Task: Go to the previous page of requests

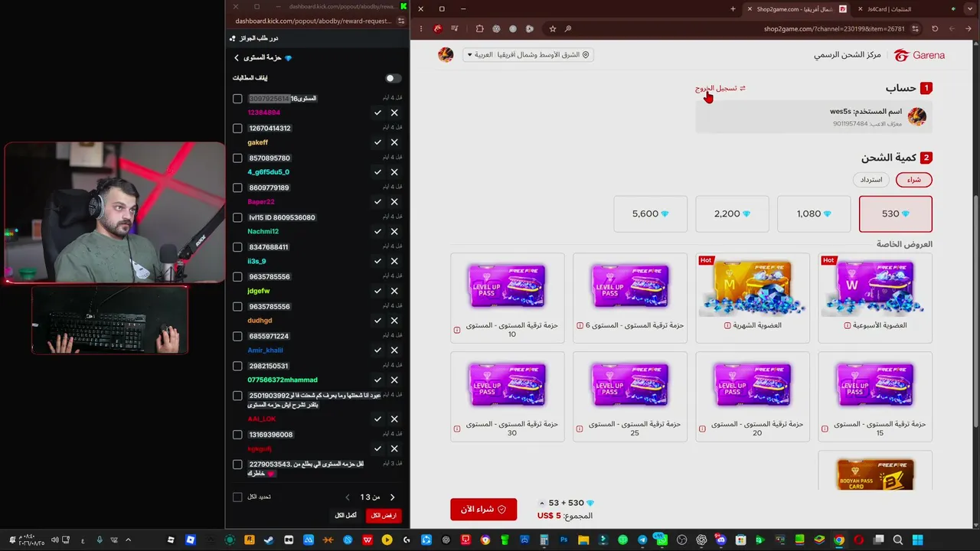Action: point(348,497)
